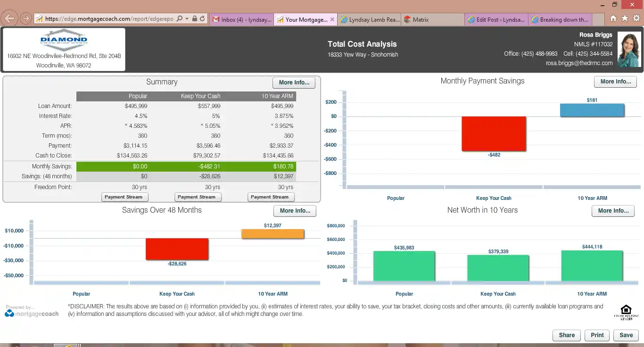Click the browser Forward arrow button
Screen dimensions: 644x347
tap(25, 19)
